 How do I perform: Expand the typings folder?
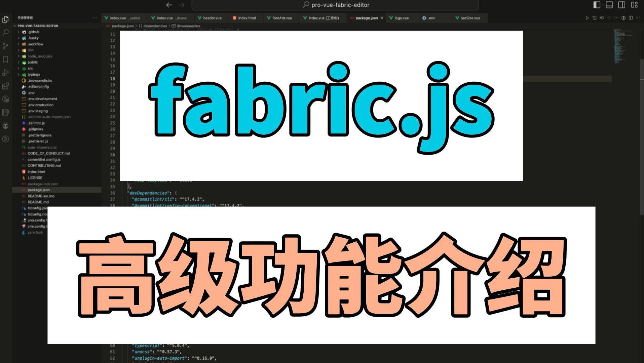coord(34,74)
